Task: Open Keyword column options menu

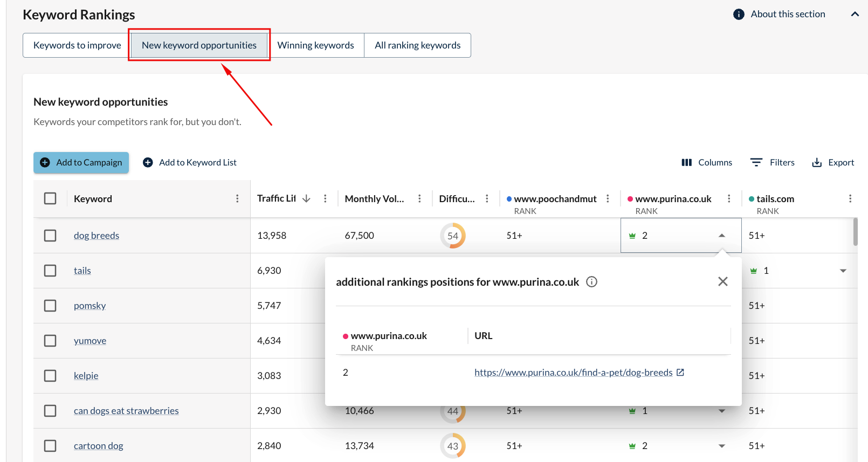Action: click(237, 199)
